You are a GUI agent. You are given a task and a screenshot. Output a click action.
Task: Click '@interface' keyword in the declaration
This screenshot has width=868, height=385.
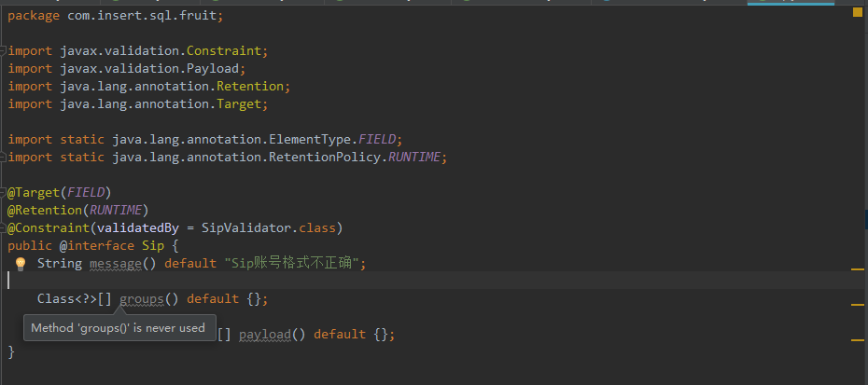97,245
